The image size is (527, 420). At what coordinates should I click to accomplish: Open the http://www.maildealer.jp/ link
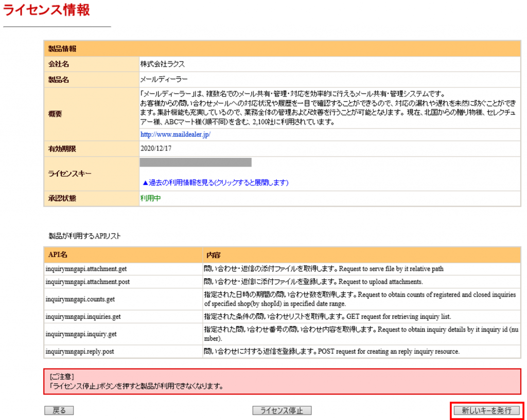175,134
